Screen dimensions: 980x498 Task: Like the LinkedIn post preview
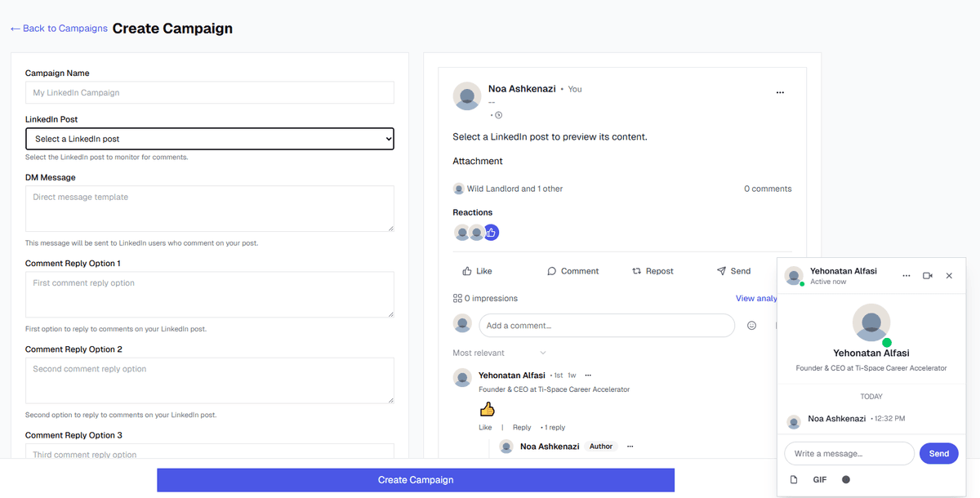[477, 270]
